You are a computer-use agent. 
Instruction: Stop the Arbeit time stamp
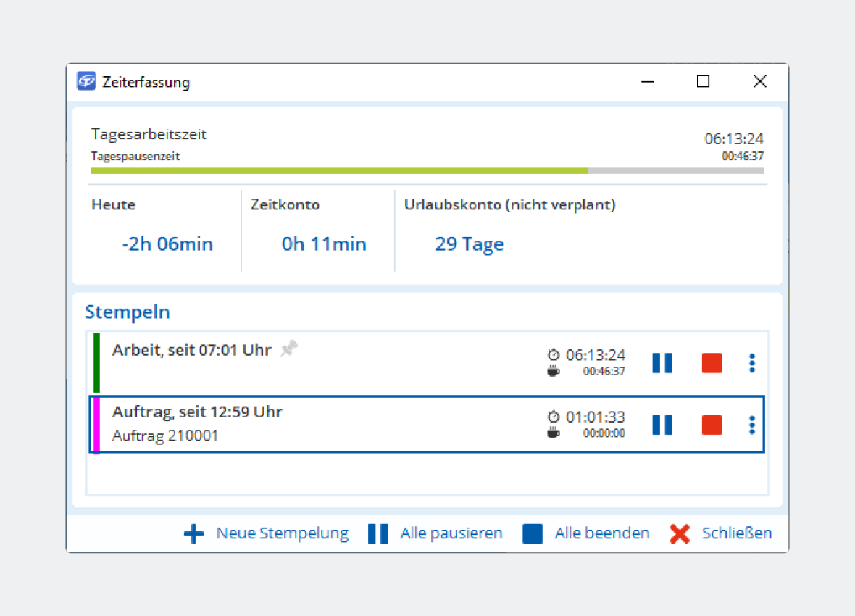coord(712,363)
